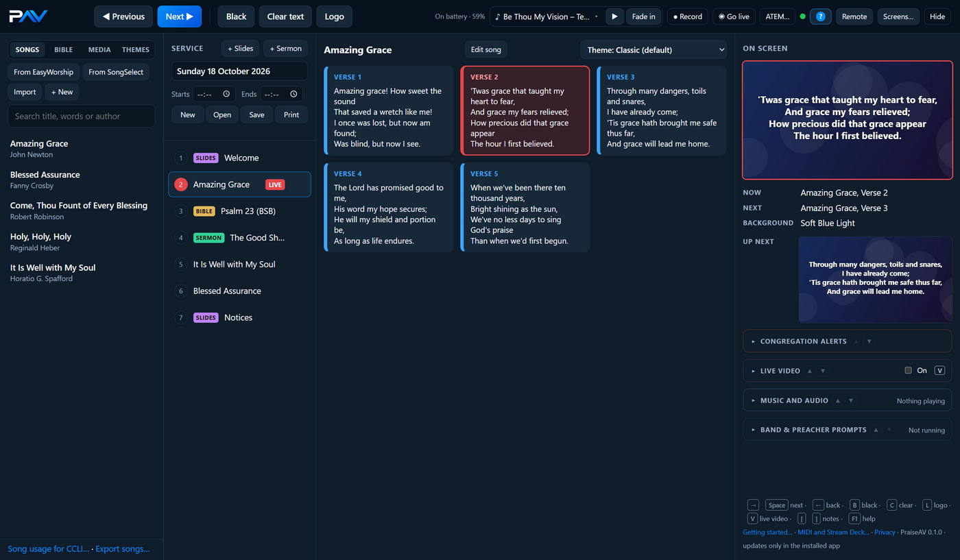The width and height of the screenshot is (960, 560).
Task: Move Music and Audio panel down
Action: 851,400
